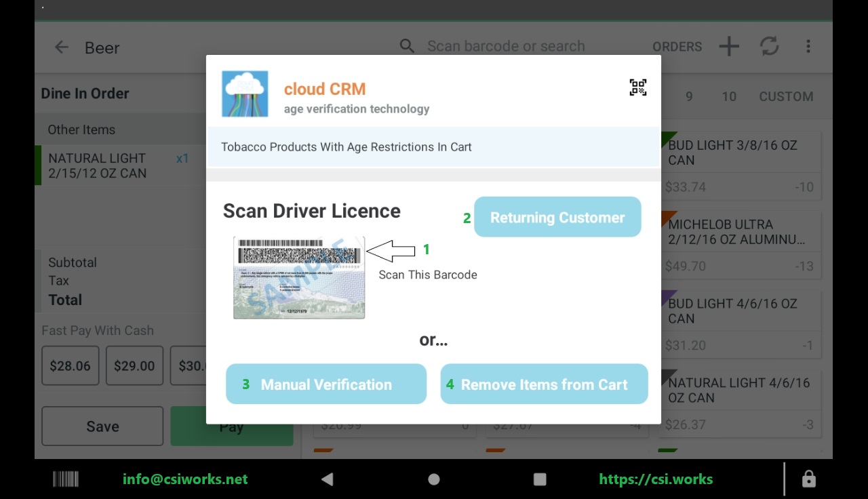Screen dimensions: 868x499
Task: Click the Beer category title
Action: pos(102,47)
